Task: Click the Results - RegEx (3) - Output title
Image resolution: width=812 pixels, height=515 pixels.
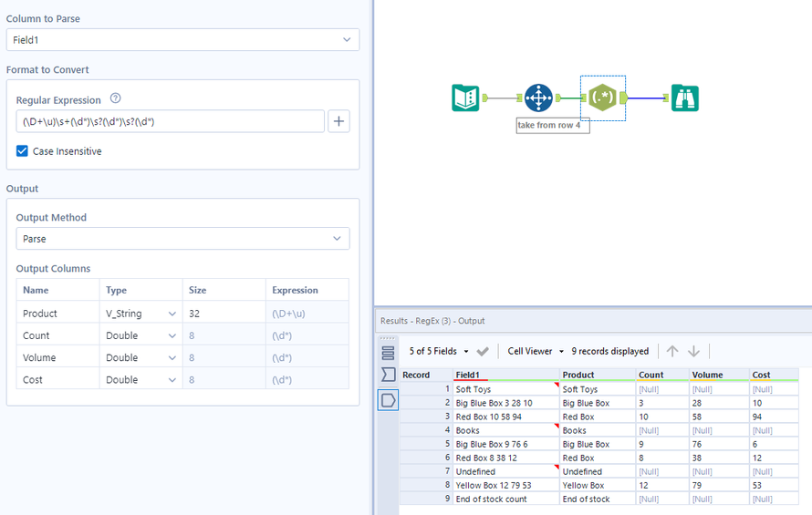Action: pyautogui.click(x=432, y=321)
